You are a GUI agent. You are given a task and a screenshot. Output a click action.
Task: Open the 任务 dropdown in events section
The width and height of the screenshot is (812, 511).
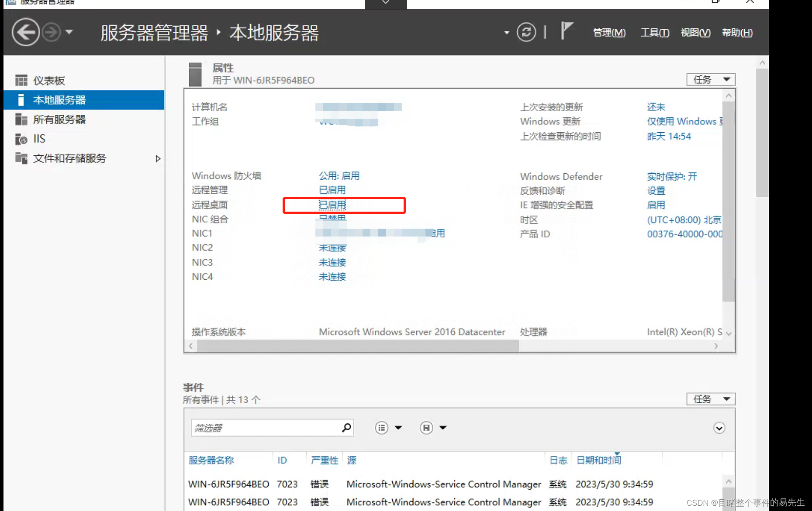(711, 399)
